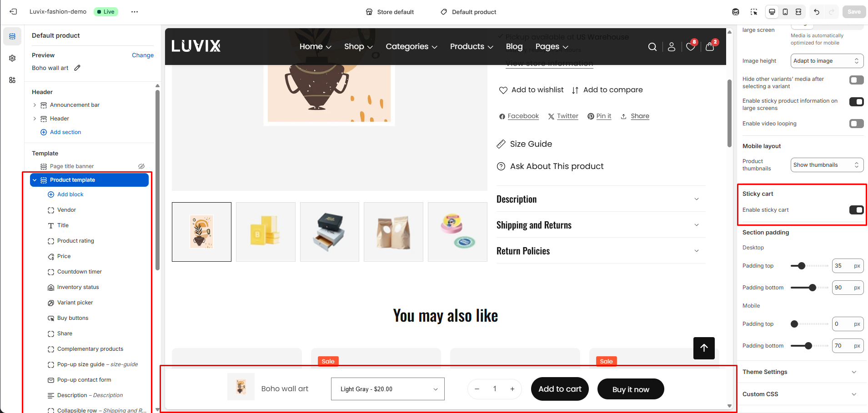Viewport: 868px width, 413px height.
Task: Turn on Enable video looping
Action: click(856, 124)
